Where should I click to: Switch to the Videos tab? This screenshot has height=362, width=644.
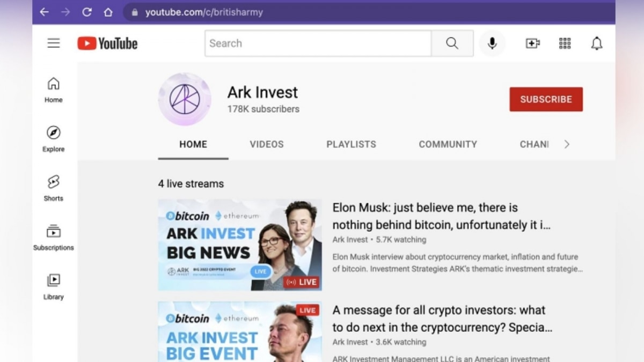[267, 144]
